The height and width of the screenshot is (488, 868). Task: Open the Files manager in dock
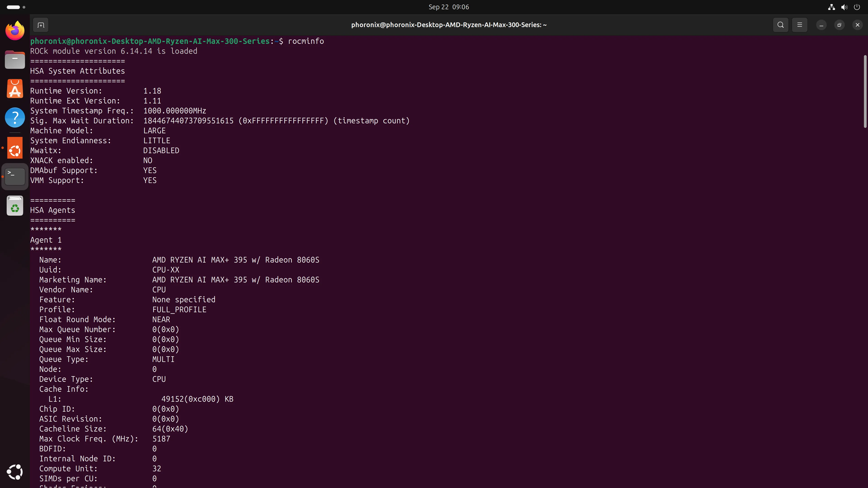(x=15, y=60)
